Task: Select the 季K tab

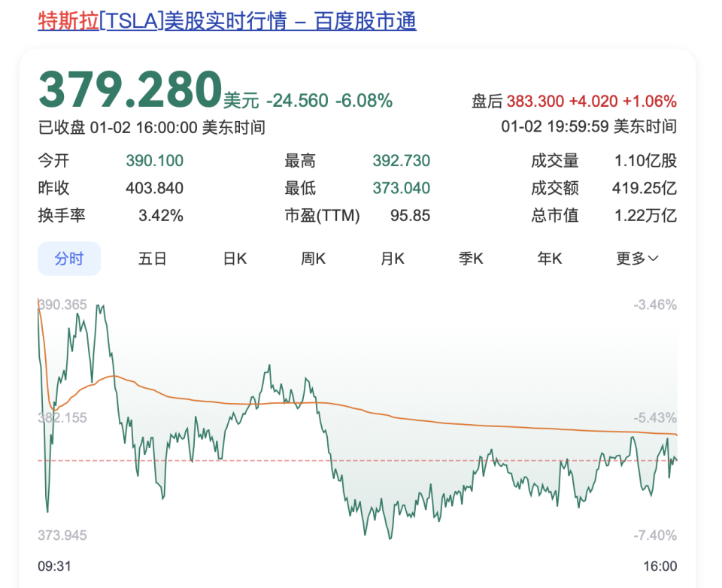Action: coord(471,259)
